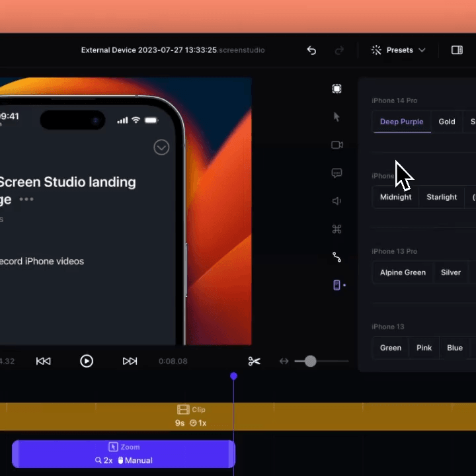Open the captions speech bubble icon

[x=337, y=173]
